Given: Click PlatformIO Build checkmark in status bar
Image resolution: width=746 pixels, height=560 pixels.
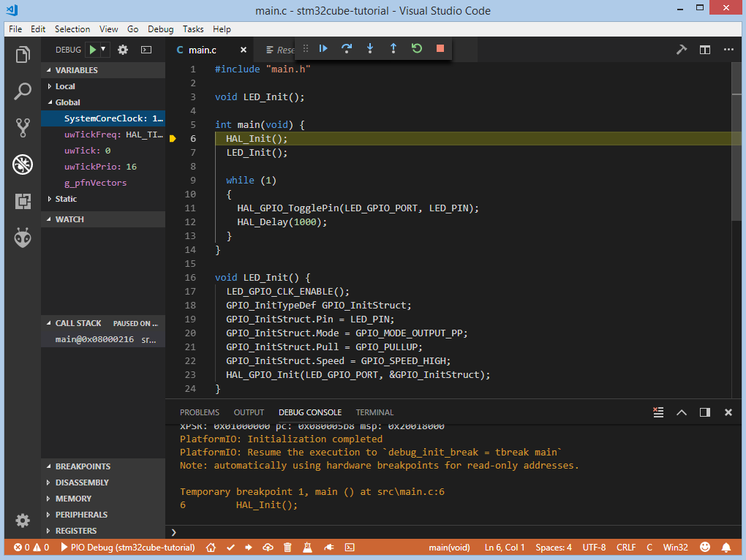Looking at the screenshot, I should pyautogui.click(x=230, y=548).
